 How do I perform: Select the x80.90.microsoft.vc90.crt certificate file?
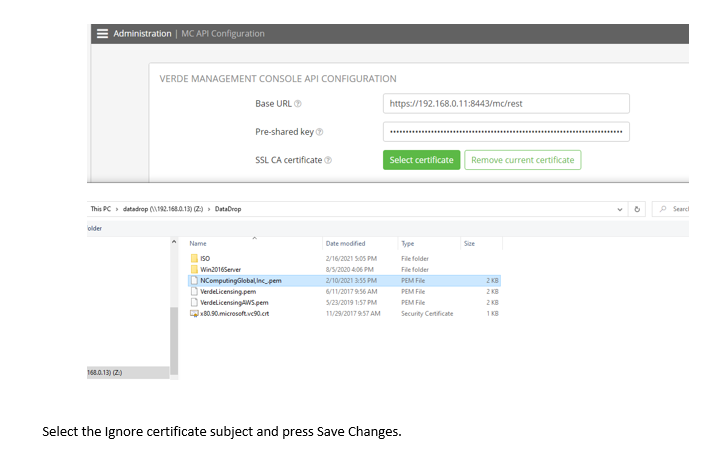pos(233,313)
